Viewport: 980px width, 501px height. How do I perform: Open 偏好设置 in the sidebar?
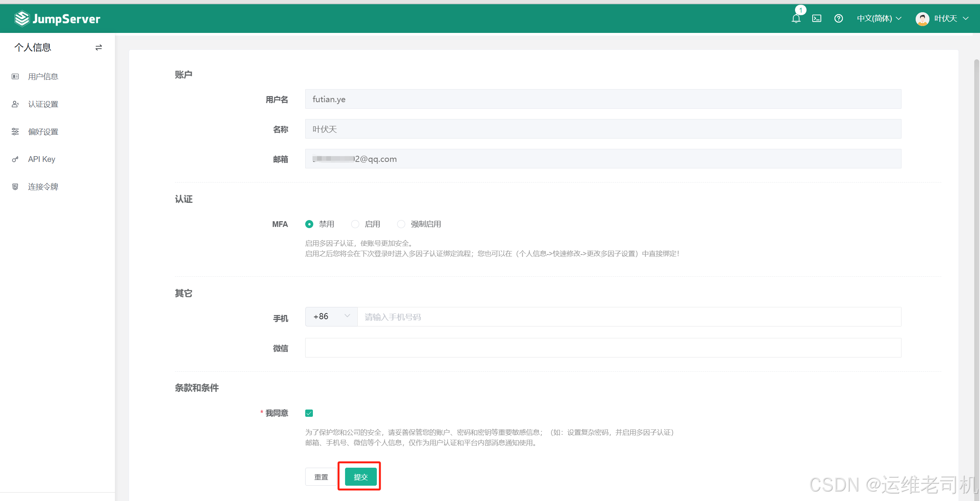(43, 132)
